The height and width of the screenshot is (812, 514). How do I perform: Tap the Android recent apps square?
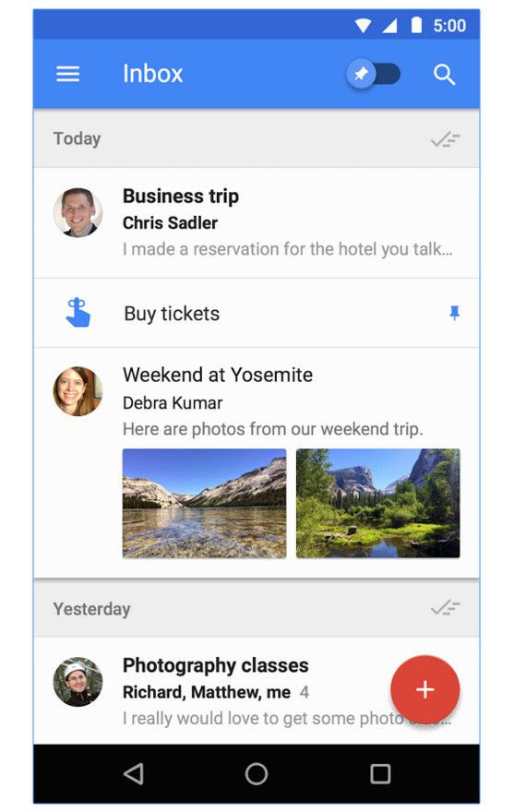[380, 773]
